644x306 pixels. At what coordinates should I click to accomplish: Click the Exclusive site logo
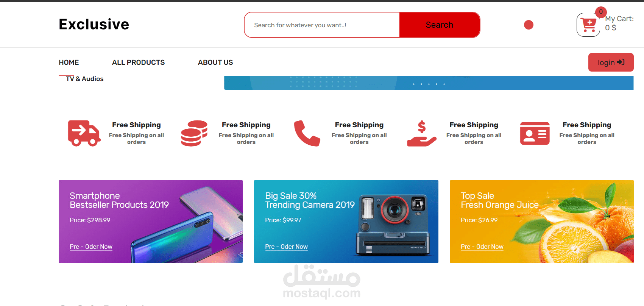coord(94,24)
